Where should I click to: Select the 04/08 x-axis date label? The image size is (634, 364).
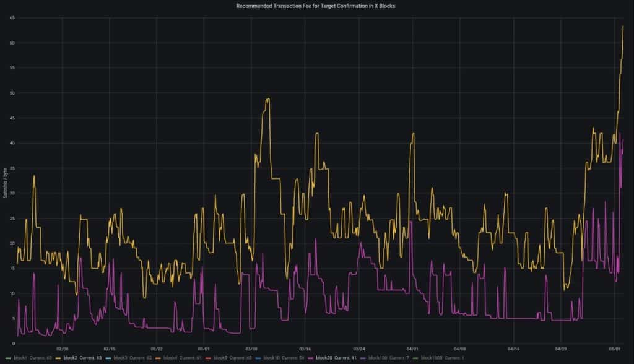tap(460, 349)
